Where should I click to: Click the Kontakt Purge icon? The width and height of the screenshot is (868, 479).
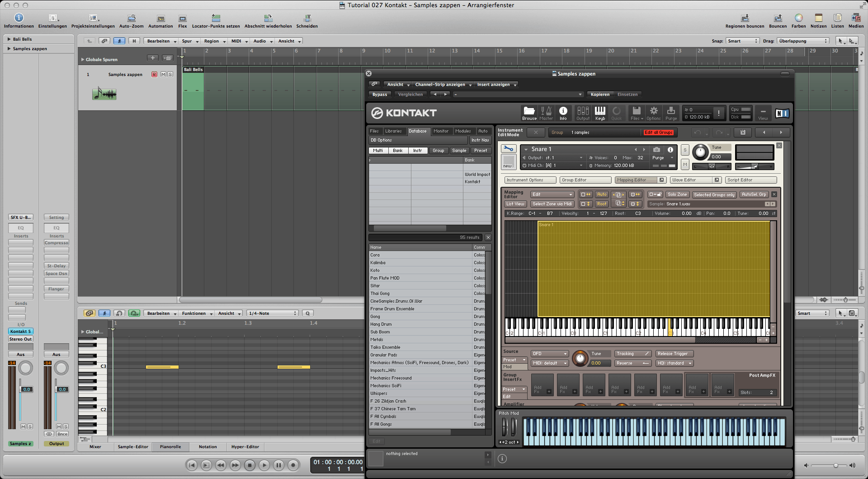[671, 113]
